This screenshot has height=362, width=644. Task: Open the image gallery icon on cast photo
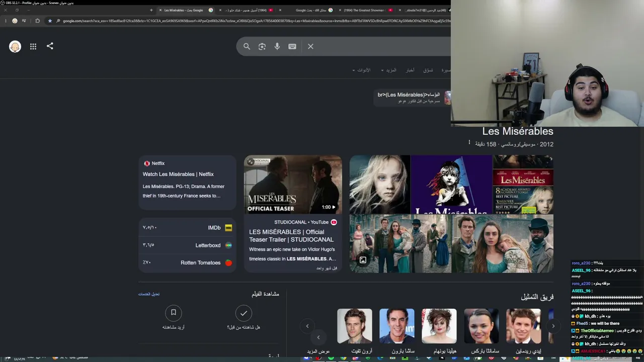click(x=363, y=260)
